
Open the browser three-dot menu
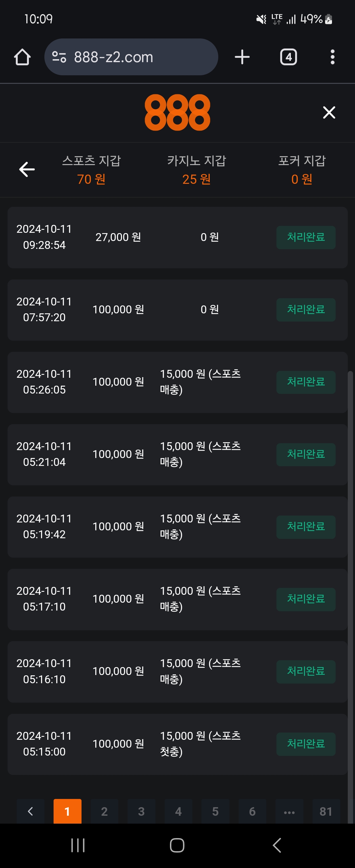click(x=332, y=57)
